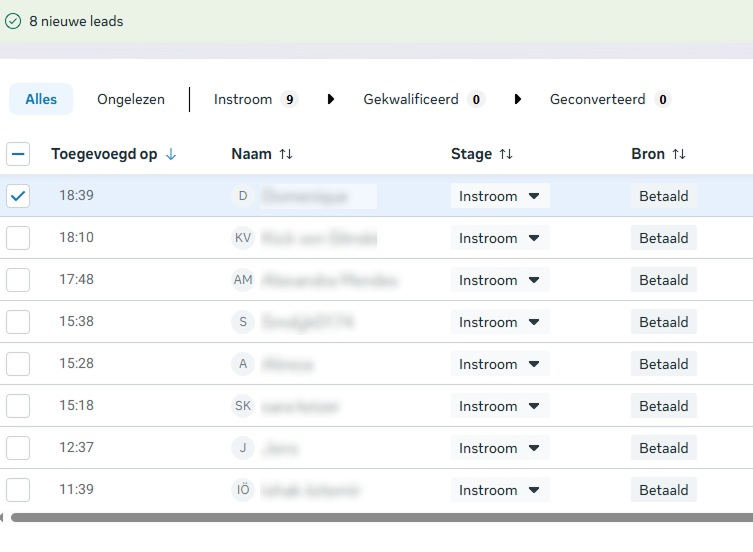This screenshot has height=552, width=753.
Task: Sort leads by Naam column arrows
Action: coord(286,154)
